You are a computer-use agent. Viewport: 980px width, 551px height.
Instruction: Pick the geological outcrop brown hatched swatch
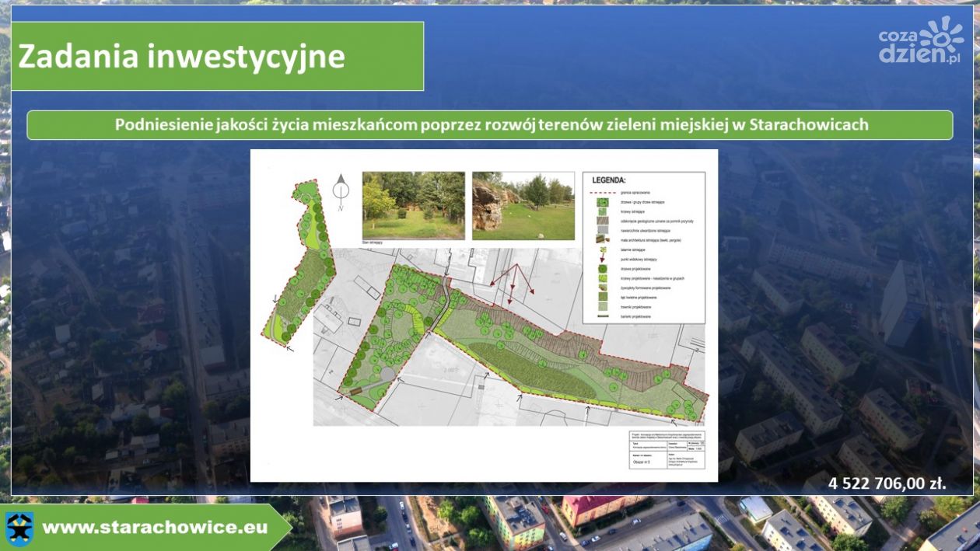[601, 221]
